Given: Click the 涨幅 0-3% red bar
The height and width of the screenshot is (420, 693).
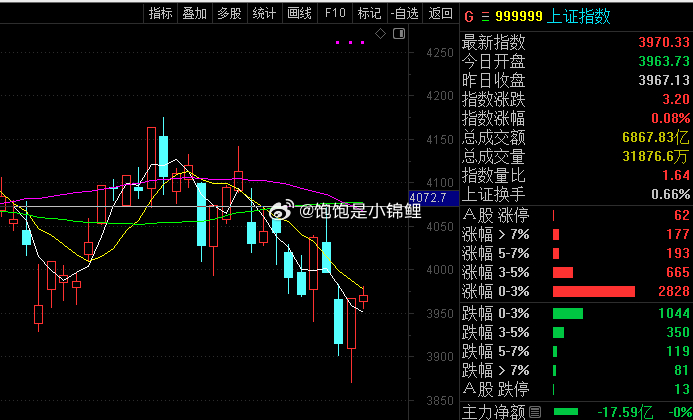Looking at the screenshot, I should pos(594,291).
